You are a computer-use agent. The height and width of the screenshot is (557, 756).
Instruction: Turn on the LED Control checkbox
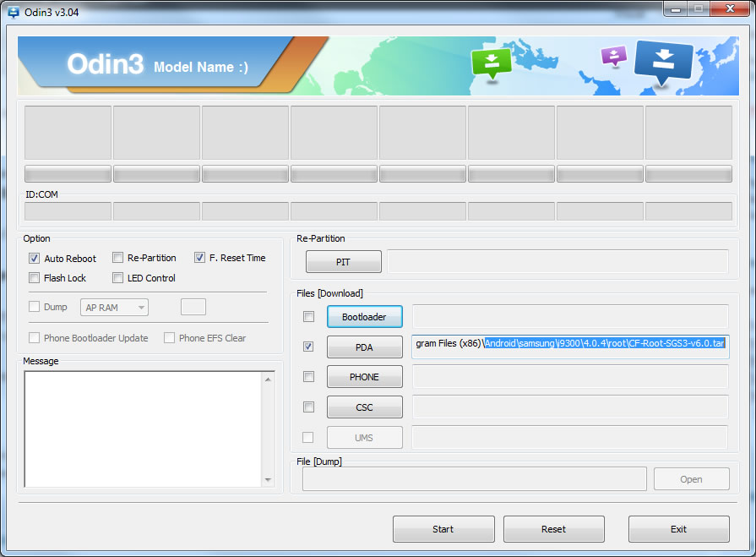117,278
